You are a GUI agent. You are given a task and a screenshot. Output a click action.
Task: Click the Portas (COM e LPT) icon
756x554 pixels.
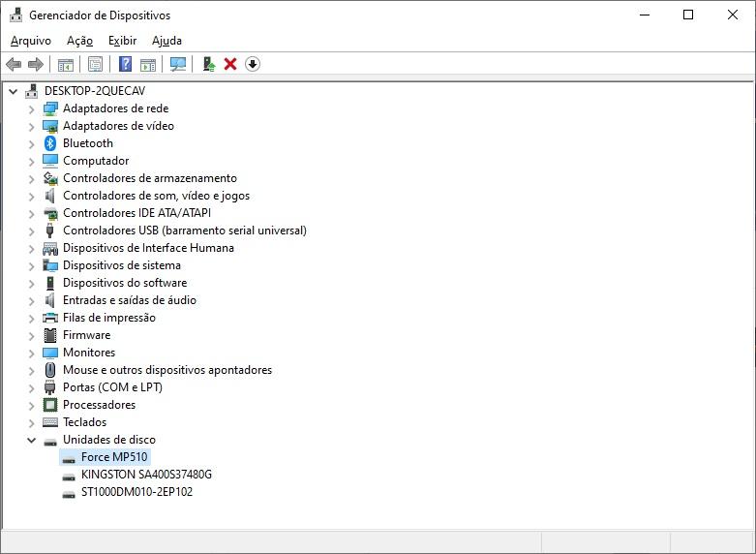tap(50, 387)
